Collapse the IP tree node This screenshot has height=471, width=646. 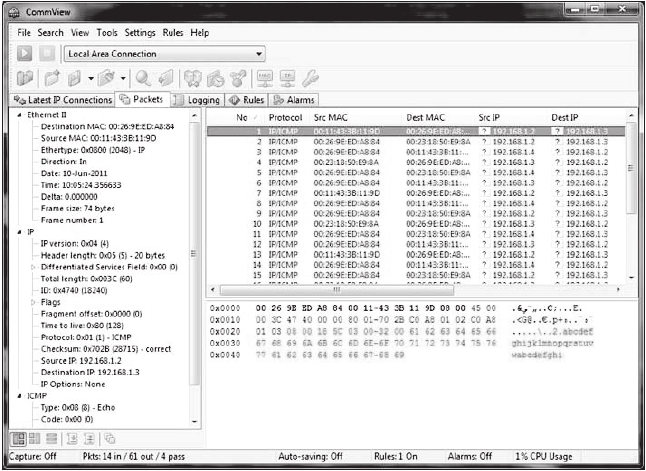coord(19,232)
